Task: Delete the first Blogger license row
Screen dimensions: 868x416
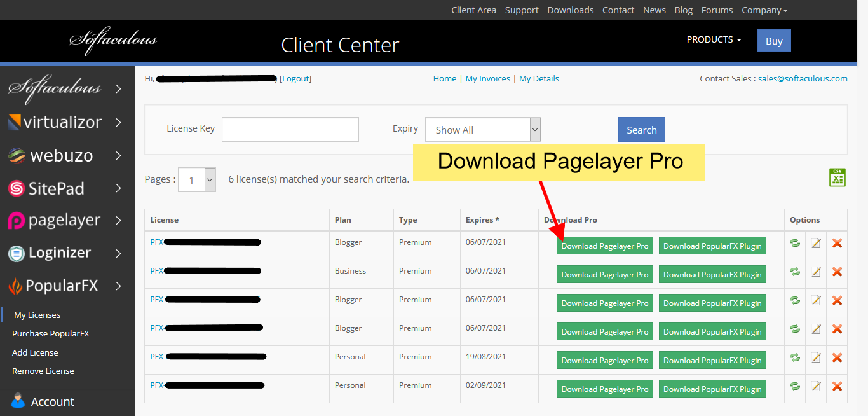Action: (837, 243)
